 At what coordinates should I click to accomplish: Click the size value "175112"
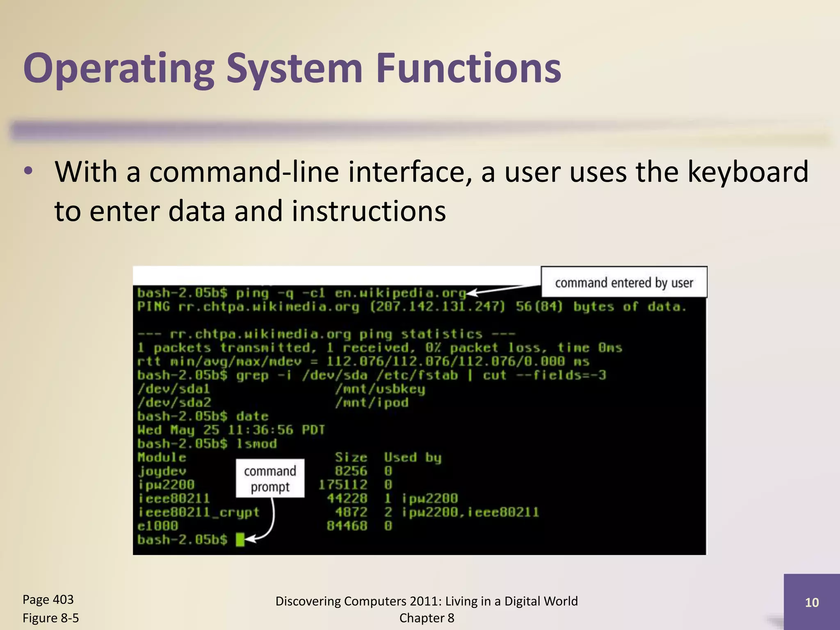coord(343,484)
